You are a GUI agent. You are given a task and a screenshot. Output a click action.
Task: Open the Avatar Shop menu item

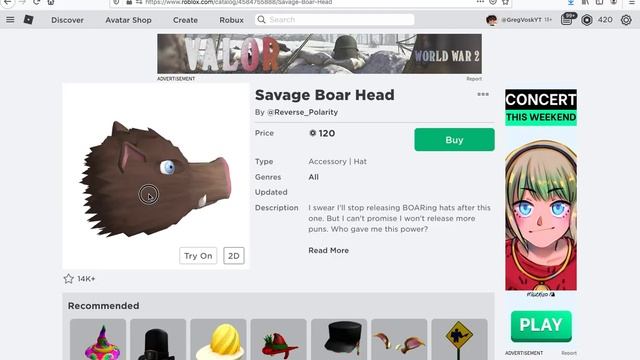click(x=128, y=20)
